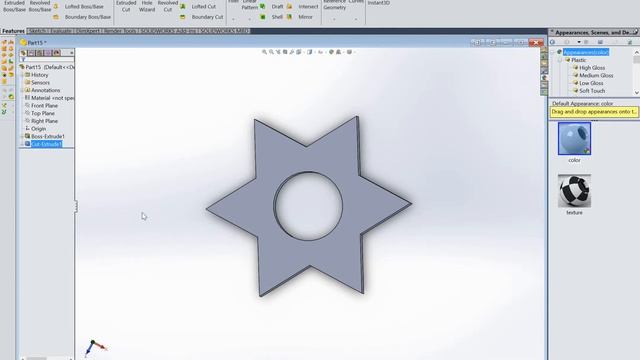Select the Soft Touch plastic appearance
The height and width of the screenshot is (360, 640).
[x=589, y=91]
